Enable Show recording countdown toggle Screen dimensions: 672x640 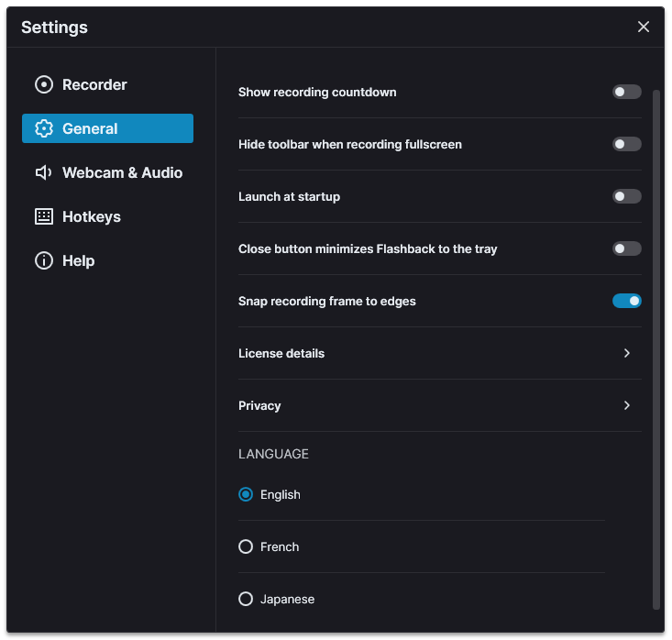[x=626, y=92]
